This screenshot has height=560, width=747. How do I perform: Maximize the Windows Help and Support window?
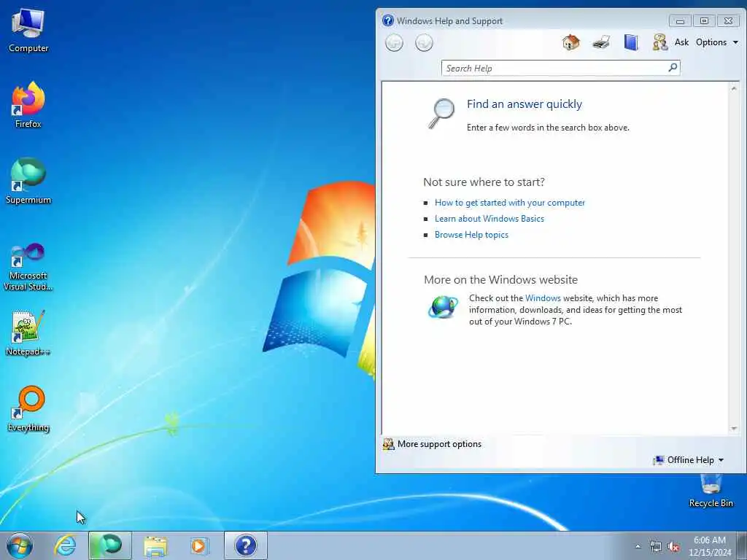(x=704, y=21)
